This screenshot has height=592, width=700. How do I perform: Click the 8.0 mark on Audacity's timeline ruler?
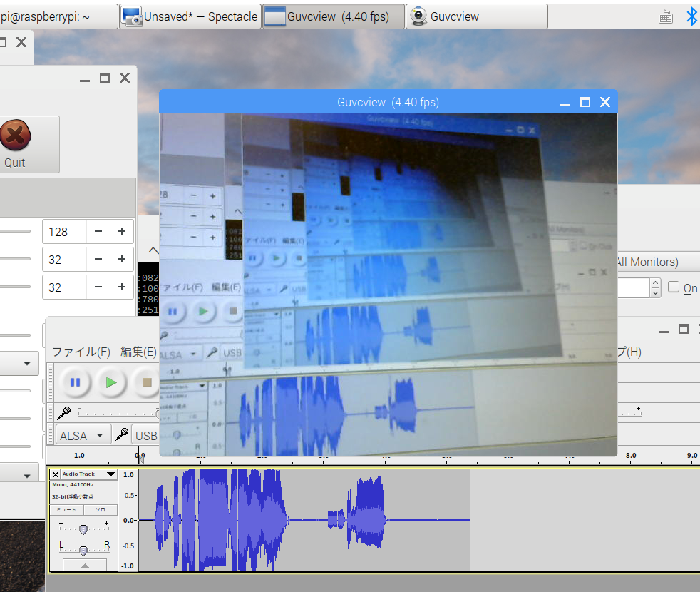pyautogui.click(x=631, y=455)
